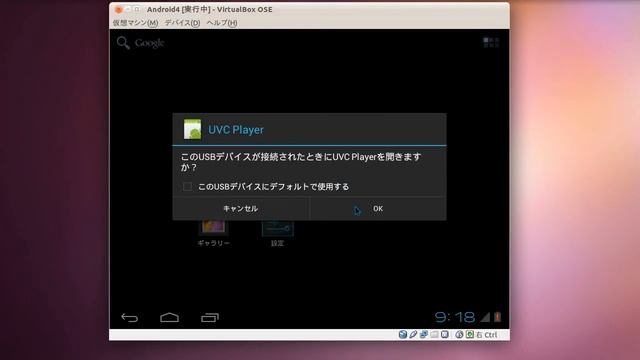Click the Google search magnifier icon
This screenshot has height=360, width=640.
123,42
